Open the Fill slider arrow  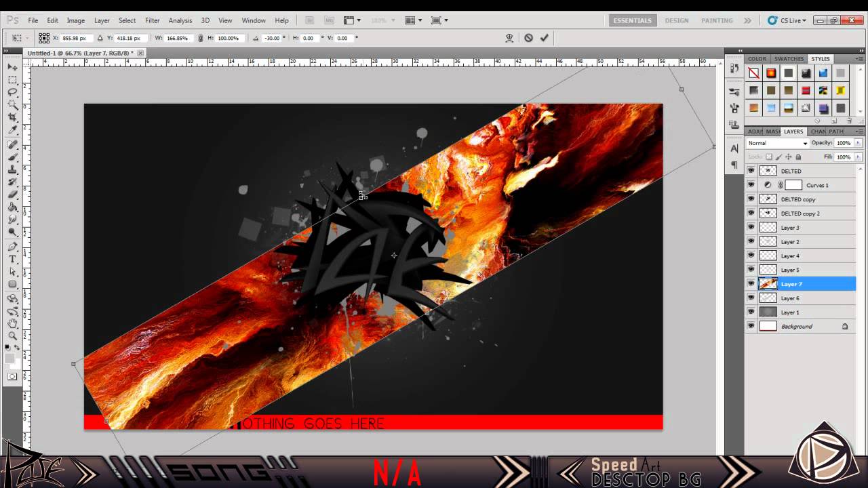(858, 157)
